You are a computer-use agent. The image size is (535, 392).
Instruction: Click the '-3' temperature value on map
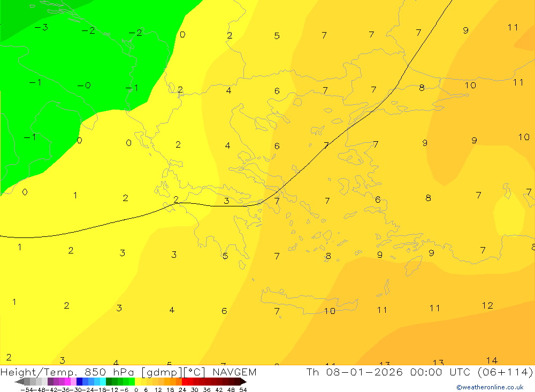click(41, 27)
